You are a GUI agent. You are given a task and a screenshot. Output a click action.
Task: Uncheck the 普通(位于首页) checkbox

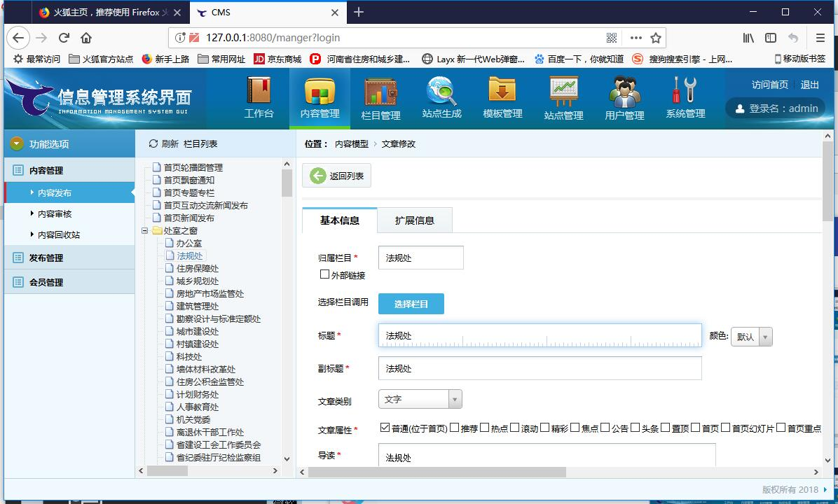[x=385, y=428]
